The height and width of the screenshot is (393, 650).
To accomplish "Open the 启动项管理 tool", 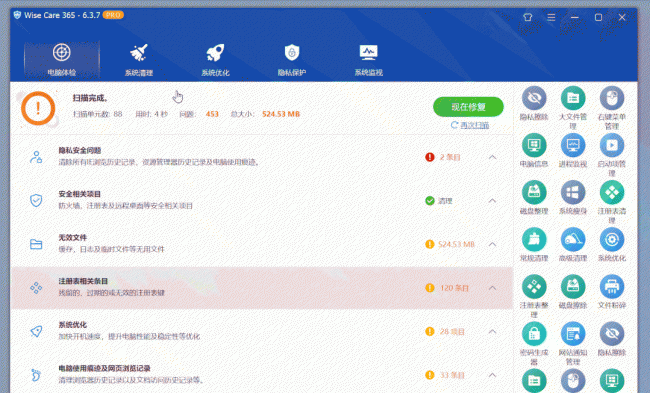I will [611, 155].
